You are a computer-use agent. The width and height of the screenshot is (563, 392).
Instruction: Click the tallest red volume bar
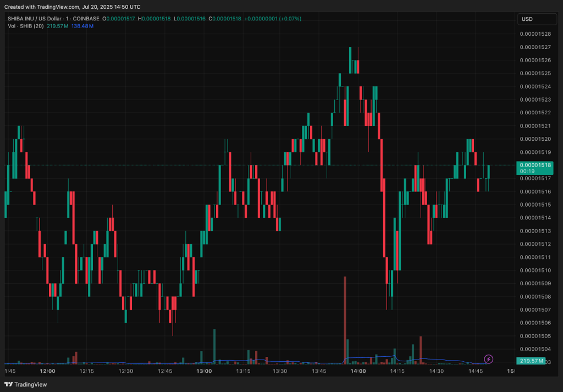[x=345, y=319]
